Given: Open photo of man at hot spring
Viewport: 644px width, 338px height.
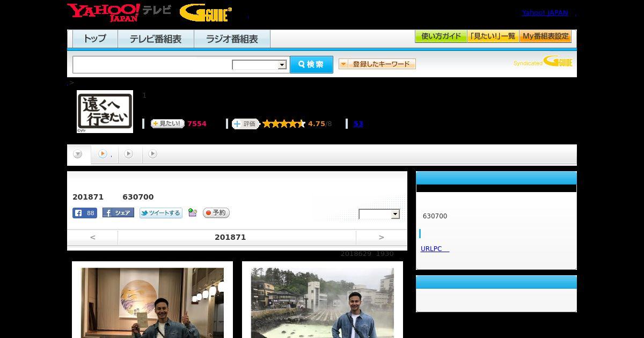Looking at the screenshot, I should [x=323, y=303].
